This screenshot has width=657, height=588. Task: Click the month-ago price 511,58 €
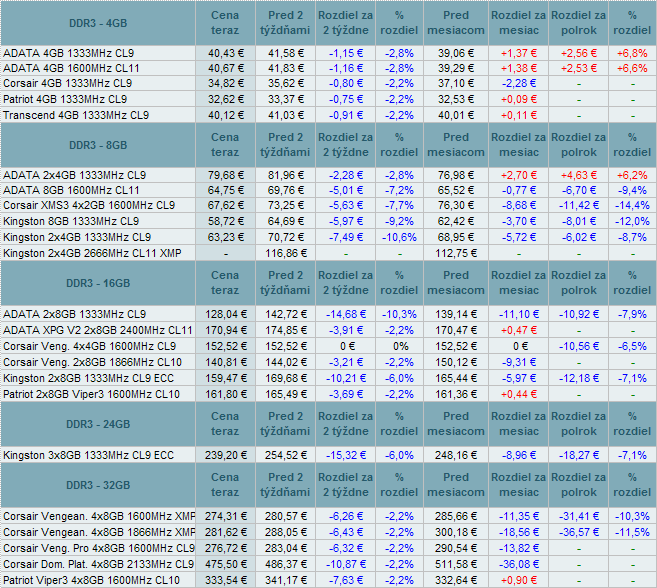click(x=456, y=564)
